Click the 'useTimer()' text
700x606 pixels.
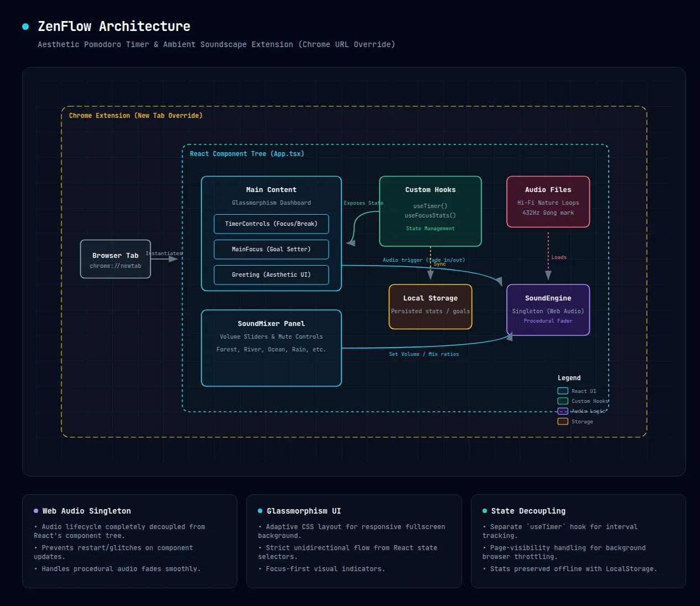[431, 206]
